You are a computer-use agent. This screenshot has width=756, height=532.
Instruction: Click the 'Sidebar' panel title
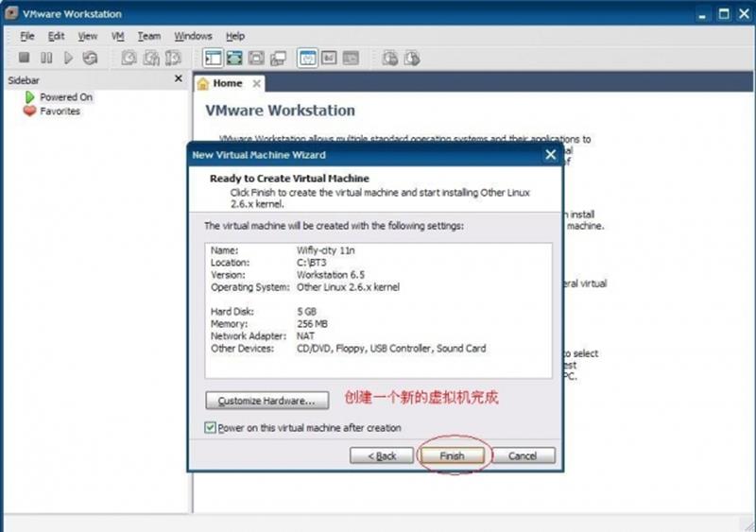click(x=24, y=80)
